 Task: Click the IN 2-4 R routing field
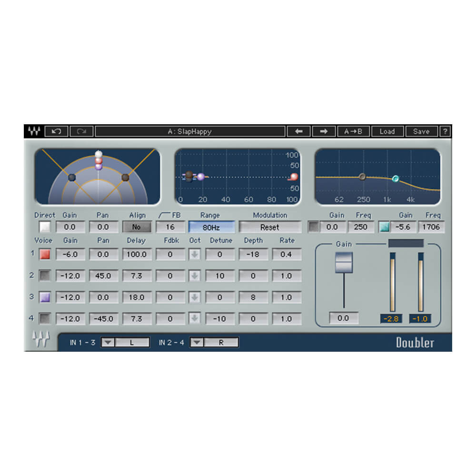pyautogui.click(x=221, y=342)
